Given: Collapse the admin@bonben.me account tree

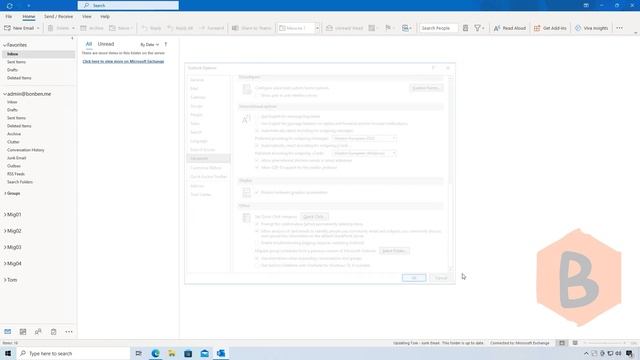Looking at the screenshot, I should [5, 94].
